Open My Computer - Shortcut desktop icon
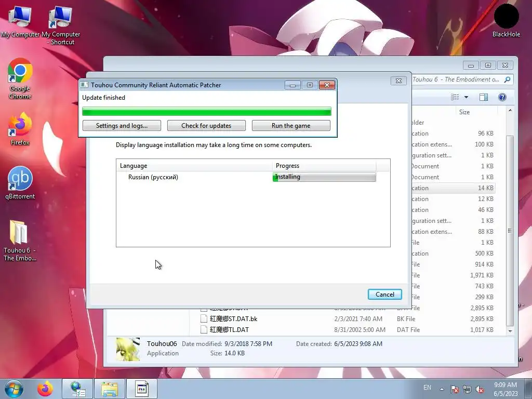Screen dimensions: 532x399 point(61,25)
